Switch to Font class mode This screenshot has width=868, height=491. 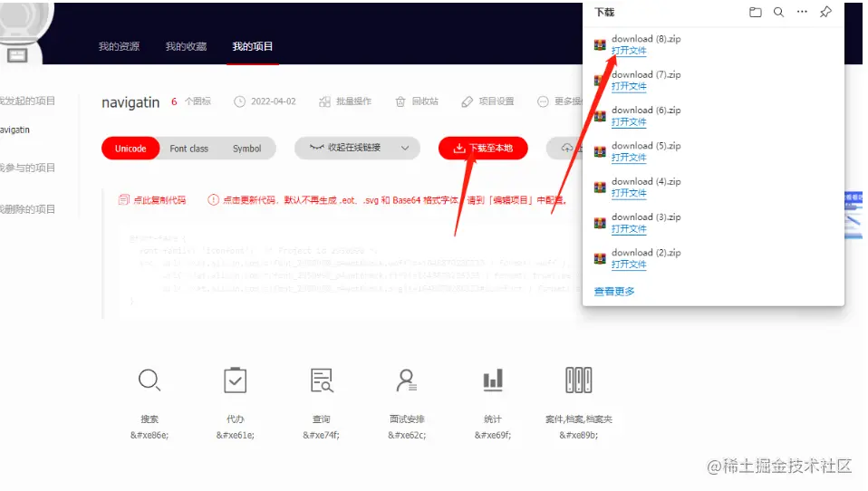coord(188,149)
